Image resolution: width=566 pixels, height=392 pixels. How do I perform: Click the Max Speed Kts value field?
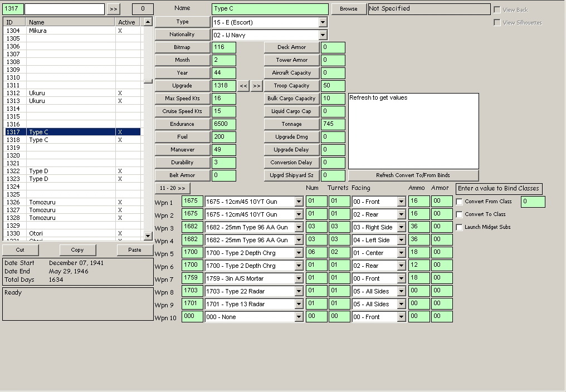click(224, 99)
